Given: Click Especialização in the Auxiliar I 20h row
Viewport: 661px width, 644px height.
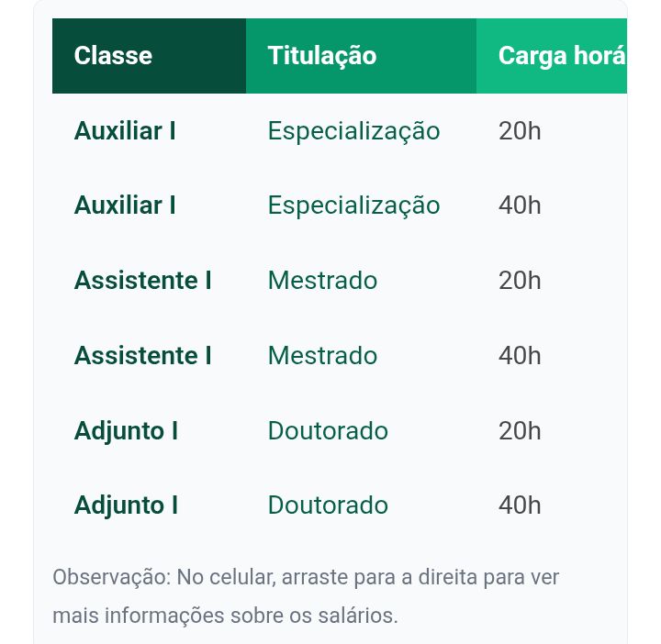Looking at the screenshot, I should click(x=353, y=131).
